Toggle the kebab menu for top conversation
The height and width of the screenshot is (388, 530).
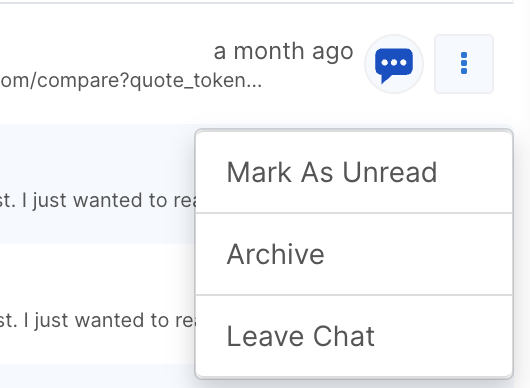(464, 64)
